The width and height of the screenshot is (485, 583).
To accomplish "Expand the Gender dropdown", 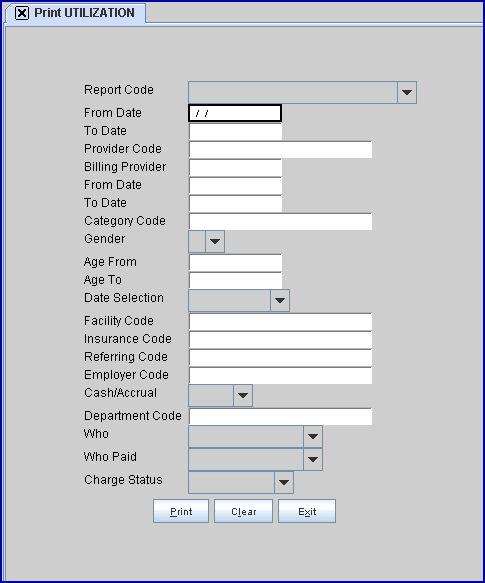I will pos(215,241).
